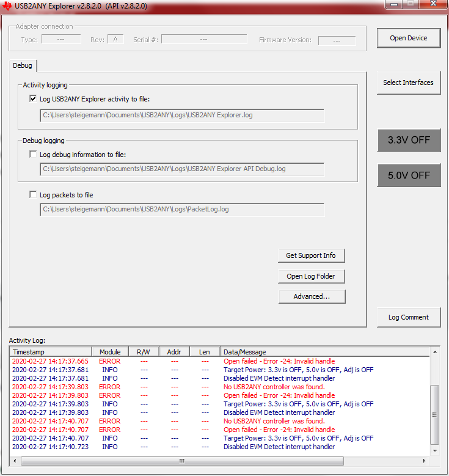Click the activity log scroll up arrow

click(435, 352)
